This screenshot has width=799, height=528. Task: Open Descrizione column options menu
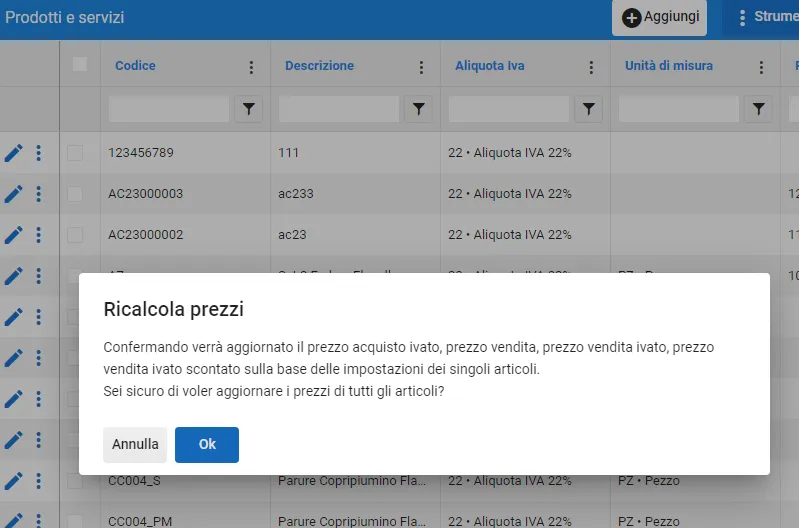tap(421, 67)
